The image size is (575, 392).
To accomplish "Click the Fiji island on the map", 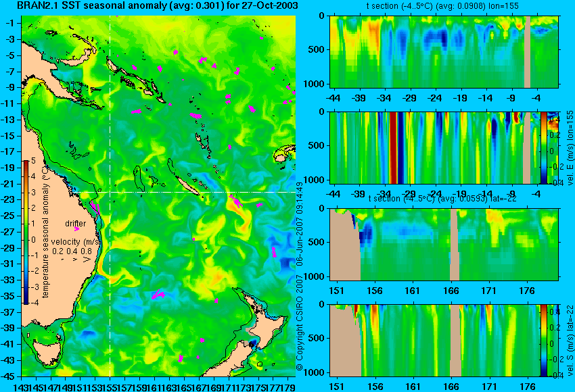I will [x=281, y=157].
